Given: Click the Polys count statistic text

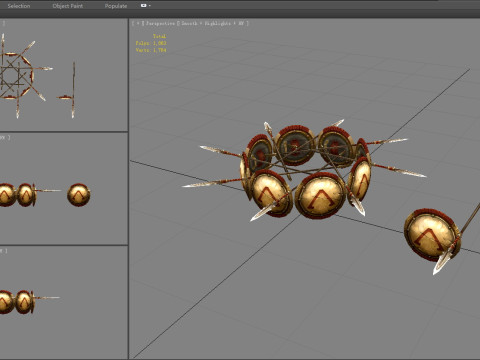Looking at the screenshot, I should [151, 43].
